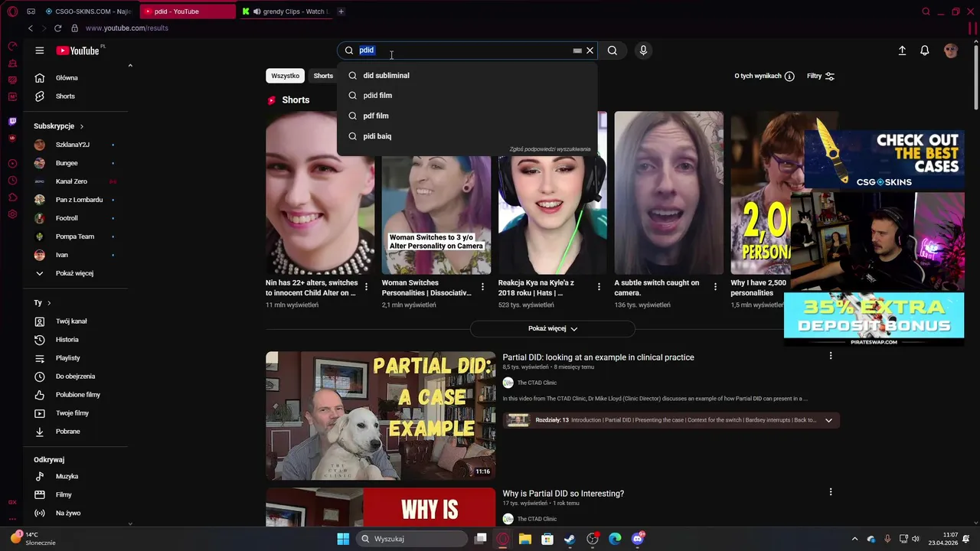This screenshot has width=980, height=551.
Task: Select the Wszystko filter chip
Action: point(286,76)
